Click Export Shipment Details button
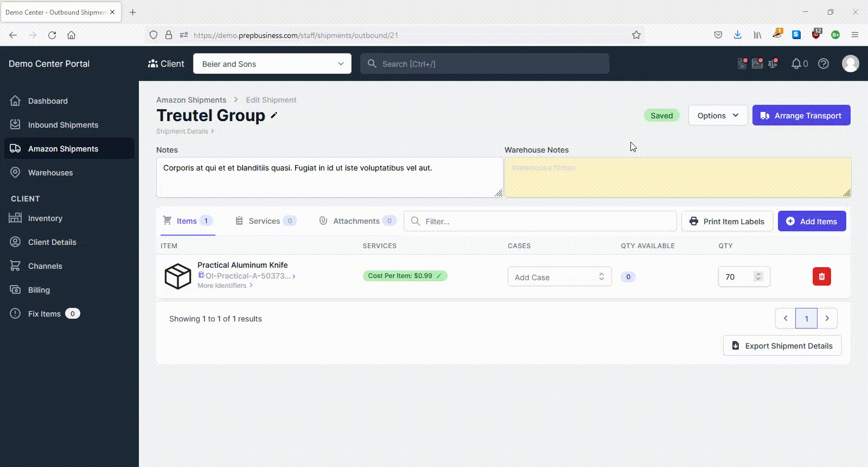 tap(782, 345)
